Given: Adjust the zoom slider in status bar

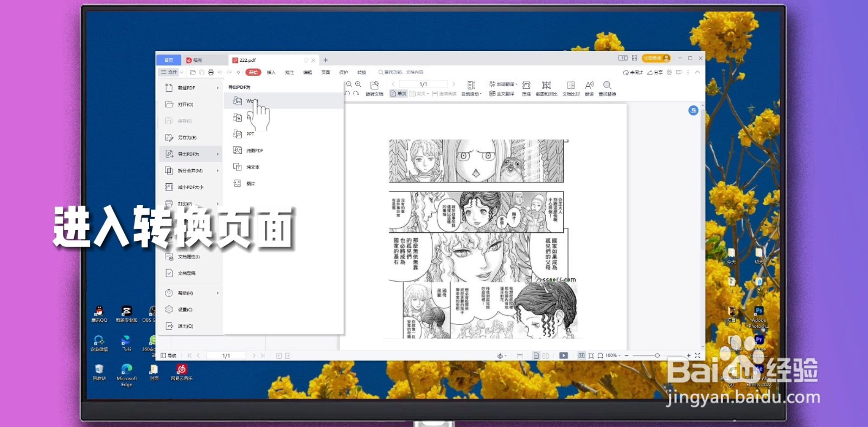Looking at the screenshot, I should point(657,355).
